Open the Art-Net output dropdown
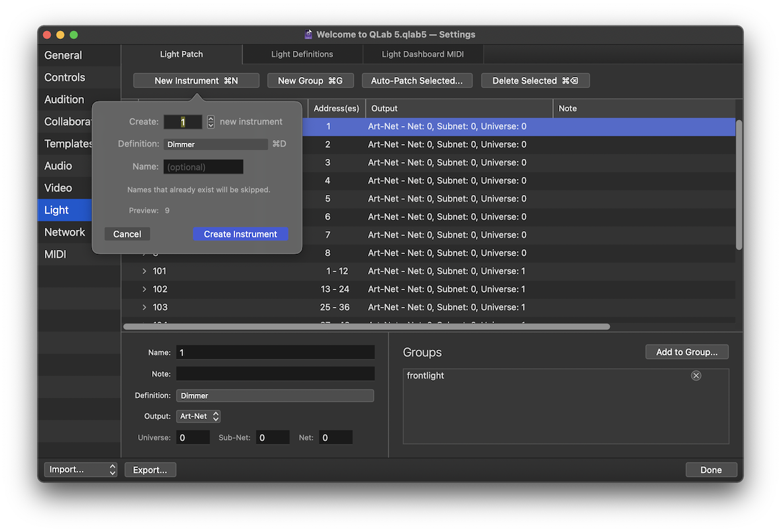The height and width of the screenshot is (532, 781). [x=198, y=417]
